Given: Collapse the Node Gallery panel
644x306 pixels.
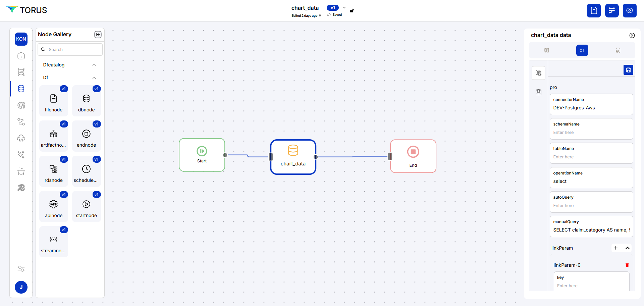Looking at the screenshot, I should (98, 35).
